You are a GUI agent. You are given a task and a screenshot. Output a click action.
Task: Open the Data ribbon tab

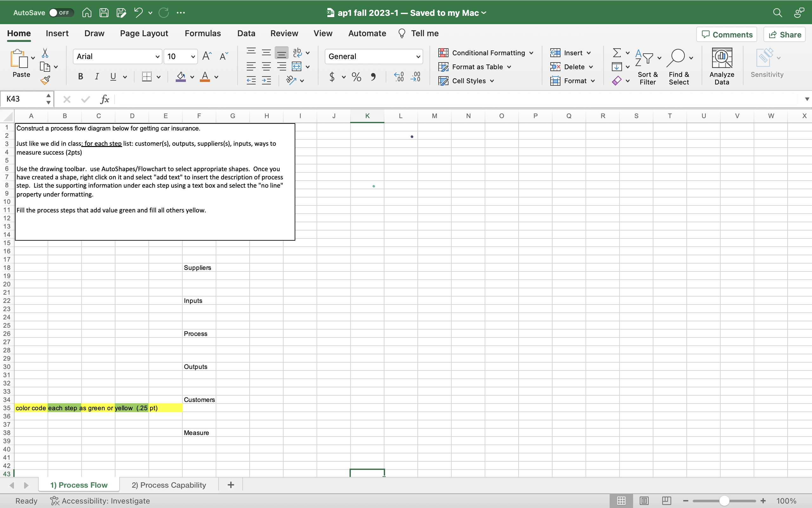click(246, 33)
